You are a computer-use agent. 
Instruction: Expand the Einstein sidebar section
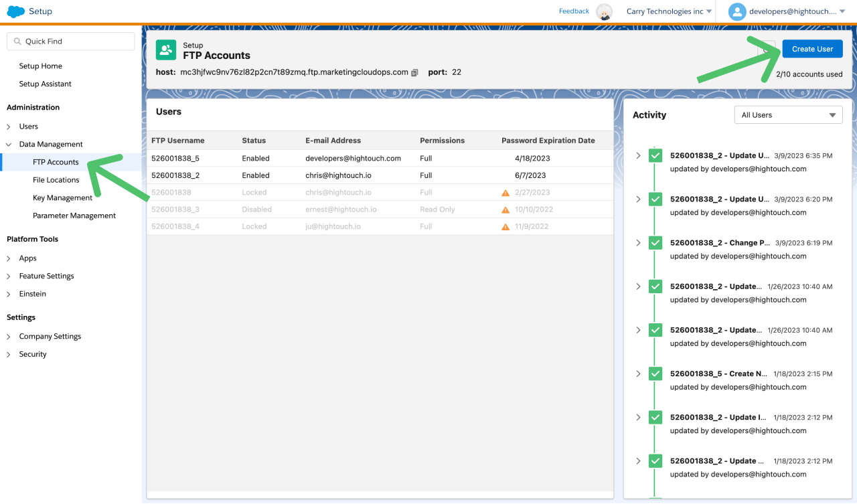[9, 295]
